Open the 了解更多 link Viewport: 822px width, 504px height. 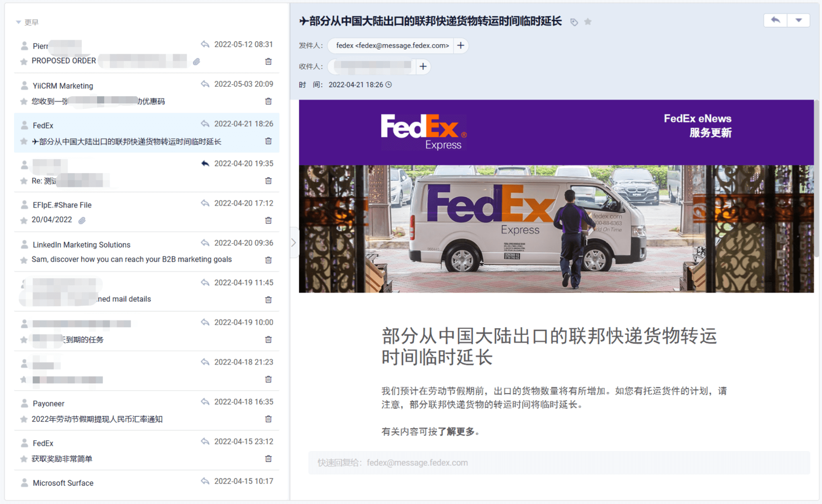click(x=456, y=432)
